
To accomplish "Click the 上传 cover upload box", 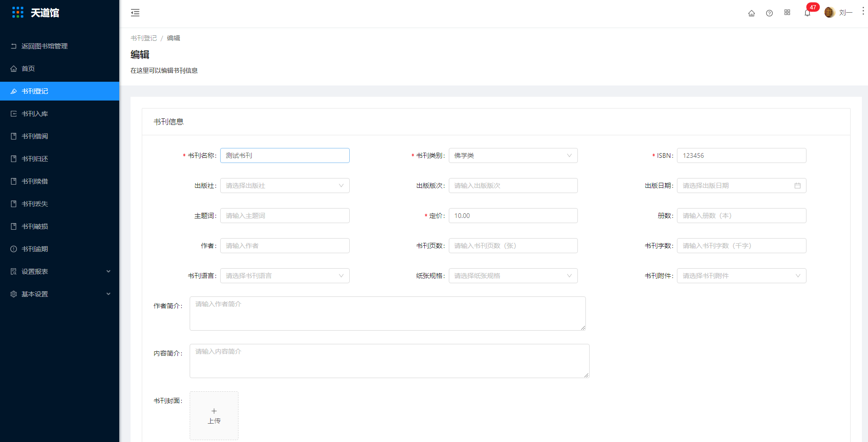I will pos(214,416).
